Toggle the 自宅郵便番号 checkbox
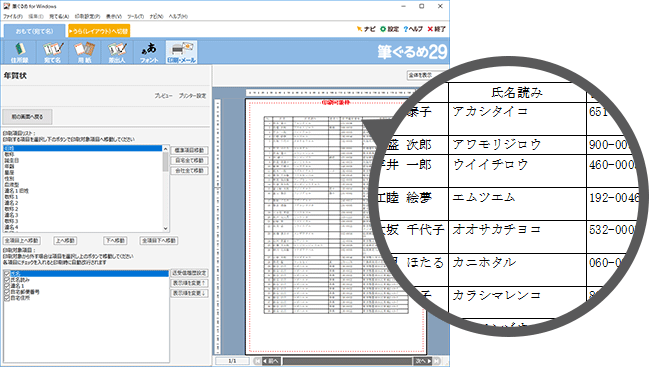Image resolution: width=650 pixels, height=367 pixels. [x=7, y=292]
